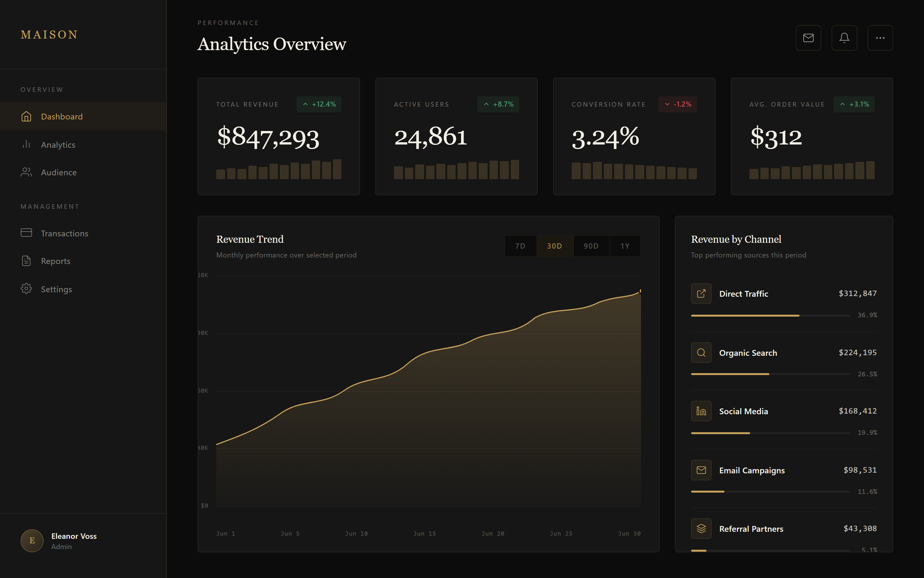
Task: Click the Organic Search 26.5% progress bar
Action: (x=770, y=374)
